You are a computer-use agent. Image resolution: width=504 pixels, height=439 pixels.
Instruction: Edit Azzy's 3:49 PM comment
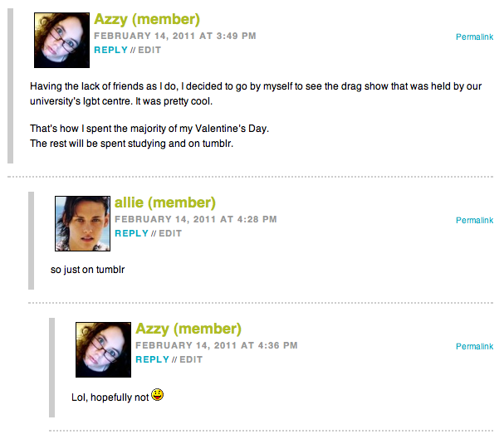pos(149,50)
